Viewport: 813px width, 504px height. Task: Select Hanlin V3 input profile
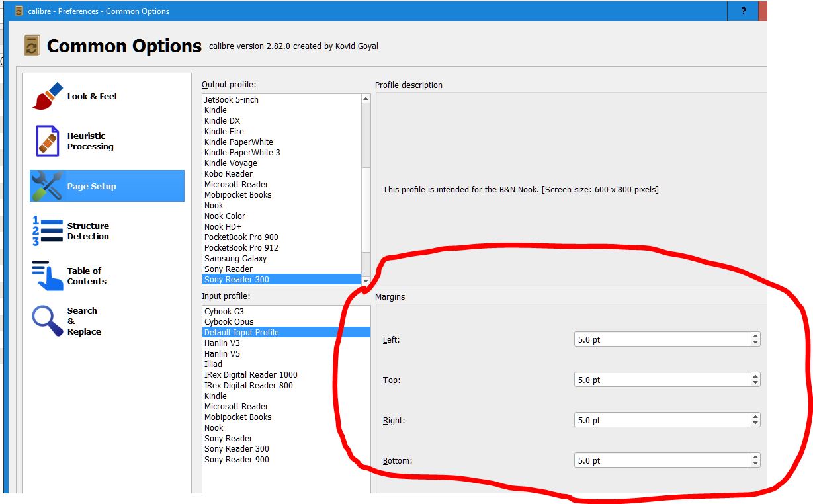286,343
